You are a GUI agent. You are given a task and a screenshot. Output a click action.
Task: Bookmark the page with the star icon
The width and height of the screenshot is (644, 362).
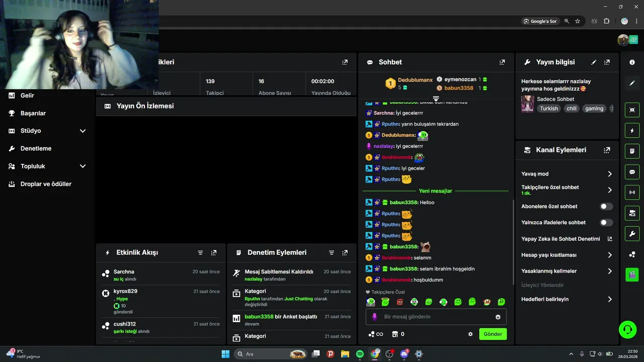pyautogui.click(x=578, y=21)
